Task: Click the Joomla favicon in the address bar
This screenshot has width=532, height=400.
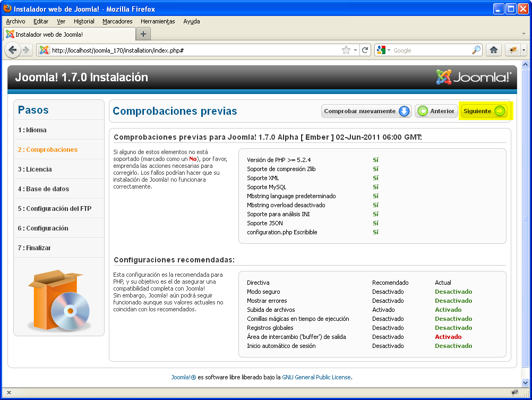Action: pyautogui.click(x=44, y=50)
